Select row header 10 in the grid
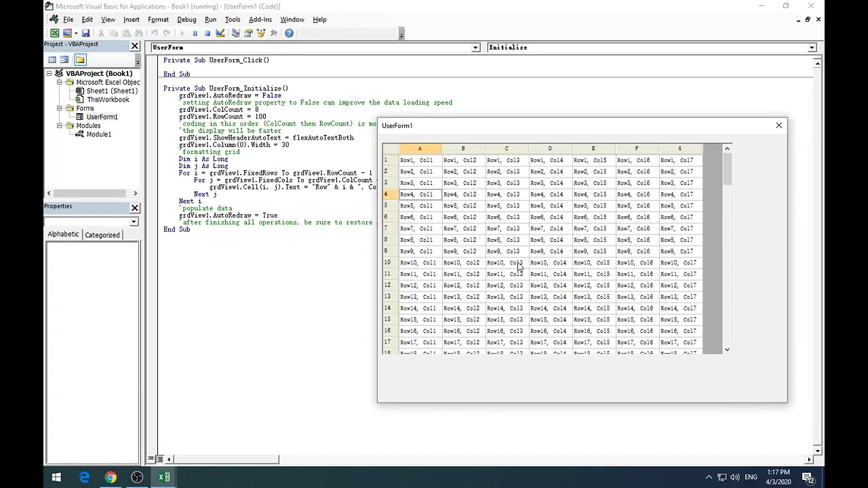Viewport: 868px width, 488px height. coord(390,262)
